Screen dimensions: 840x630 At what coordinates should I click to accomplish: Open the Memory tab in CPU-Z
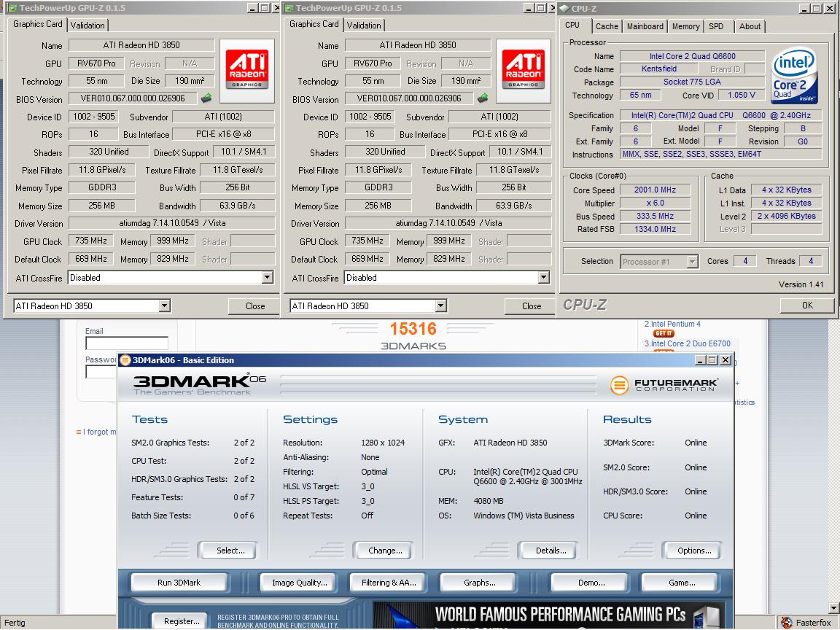(x=685, y=26)
